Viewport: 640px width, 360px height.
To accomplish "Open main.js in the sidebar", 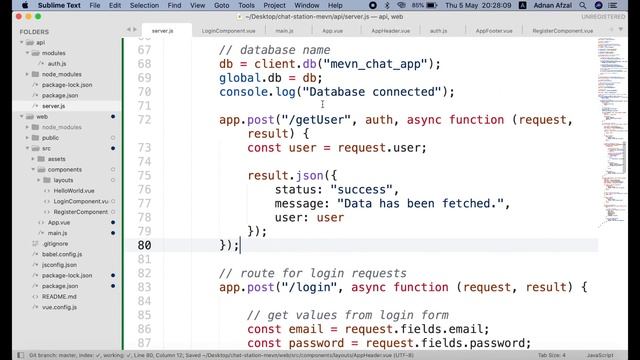I will click(57, 233).
